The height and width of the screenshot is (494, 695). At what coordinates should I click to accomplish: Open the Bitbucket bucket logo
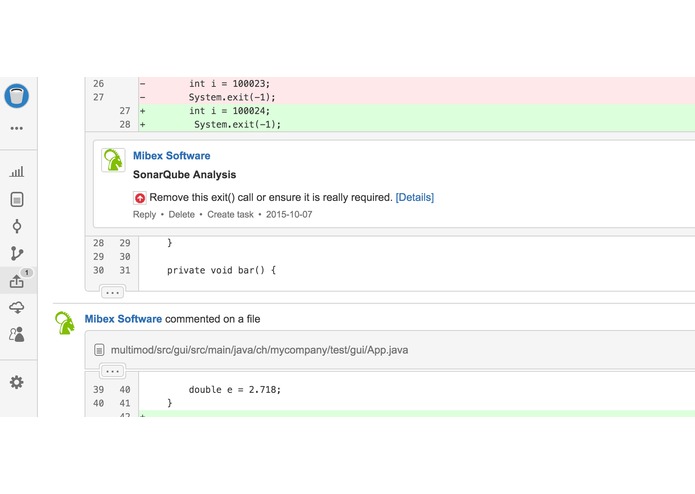click(x=17, y=96)
